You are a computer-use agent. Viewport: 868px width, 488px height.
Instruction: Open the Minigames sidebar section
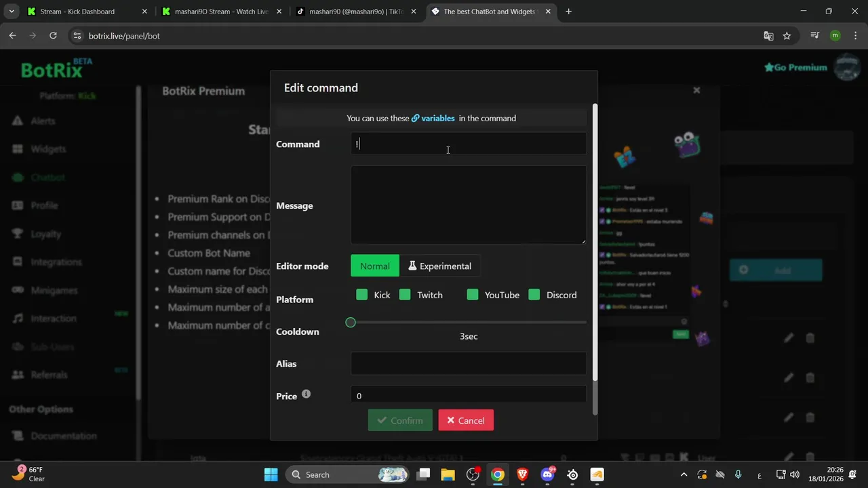(x=54, y=290)
